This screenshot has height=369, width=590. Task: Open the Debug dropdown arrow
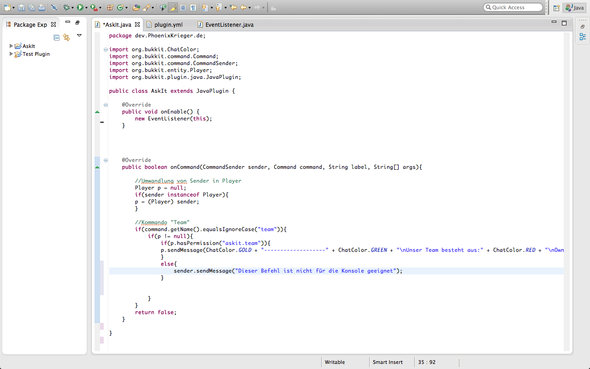pyautogui.click(x=73, y=8)
